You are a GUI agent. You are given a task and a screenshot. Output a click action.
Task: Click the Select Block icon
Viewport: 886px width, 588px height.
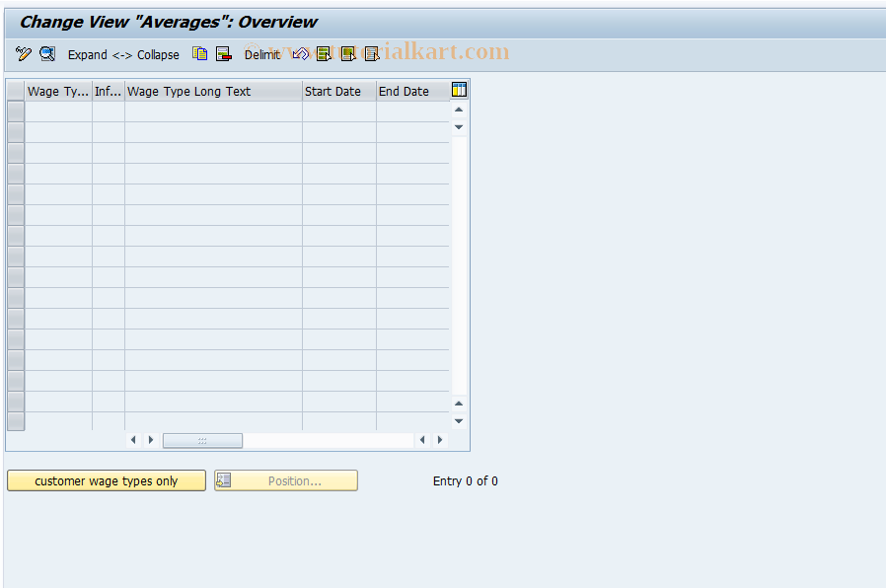[x=348, y=54]
